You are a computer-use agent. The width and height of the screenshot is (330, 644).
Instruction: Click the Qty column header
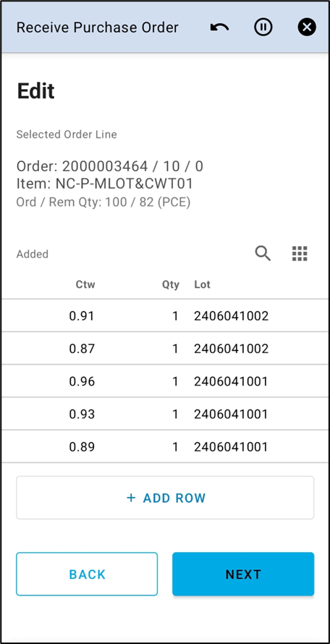click(171, 284)
